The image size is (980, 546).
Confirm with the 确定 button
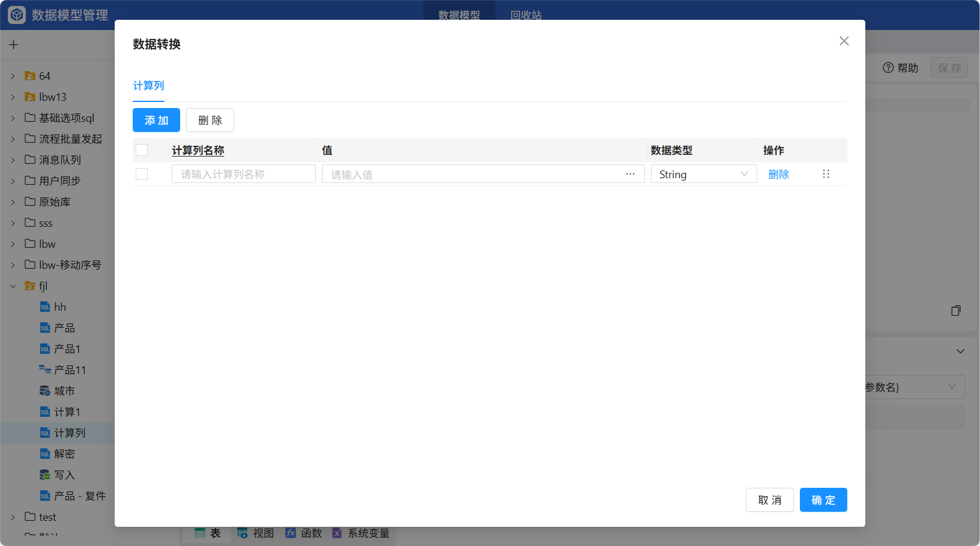click(823, 500)
